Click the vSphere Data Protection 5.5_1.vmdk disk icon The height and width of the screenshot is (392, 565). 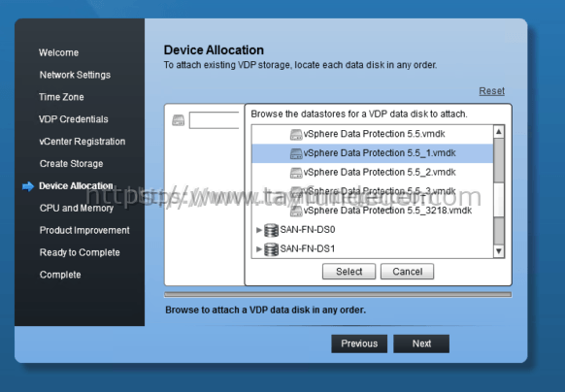point(296,154)
